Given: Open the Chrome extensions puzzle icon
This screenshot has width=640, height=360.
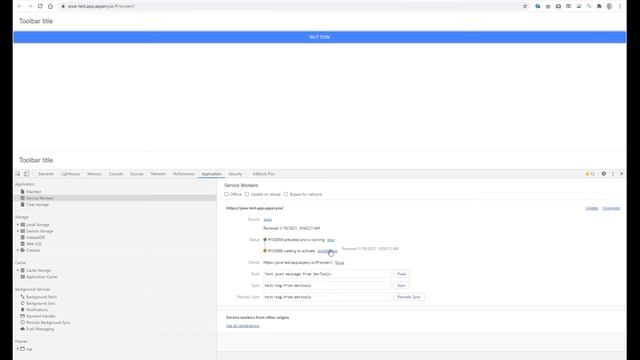Looking at the screenshot, I should (599, 6).
